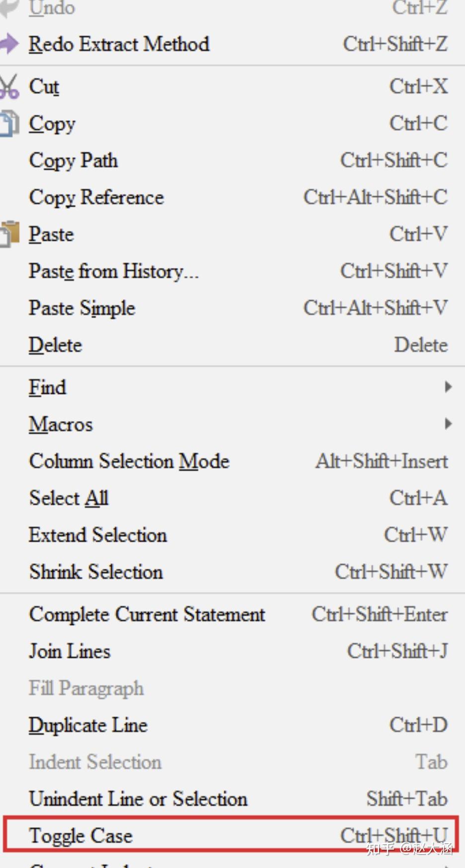Click Duplicate Line menu item
The height and width of the screenshot is (868, 465).
[88, 725]
